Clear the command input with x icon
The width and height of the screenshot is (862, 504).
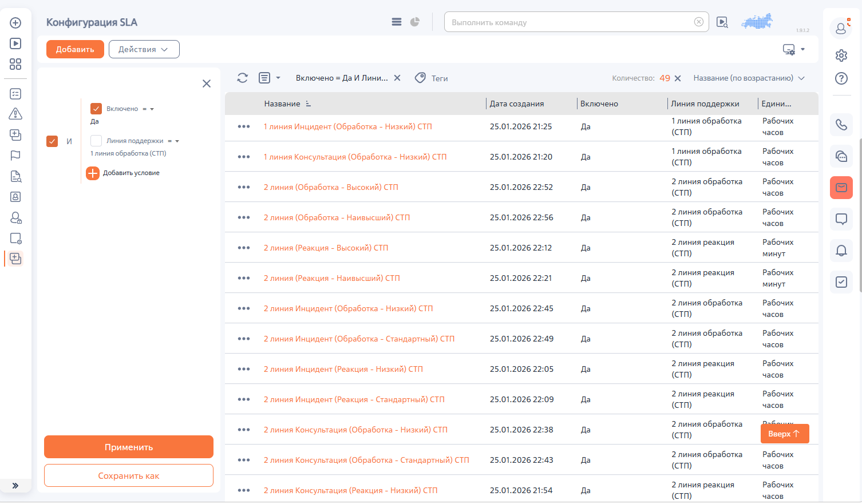click(x=699, y=22)
